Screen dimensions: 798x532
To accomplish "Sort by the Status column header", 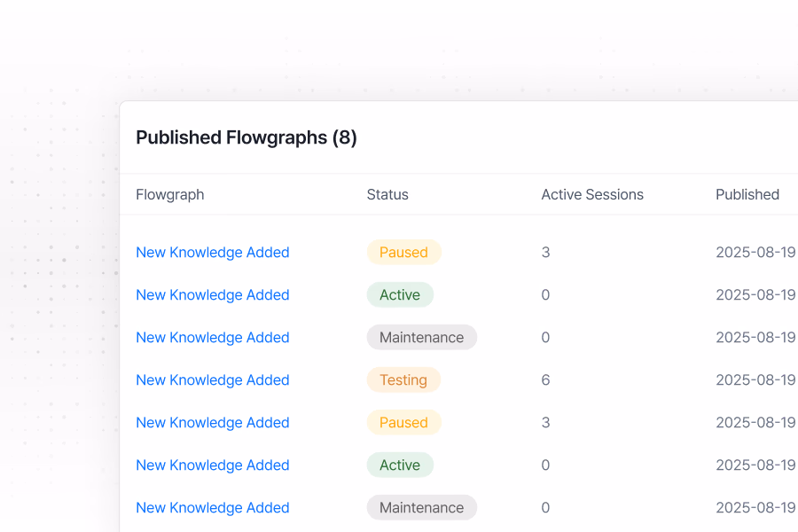I will 387,195.
